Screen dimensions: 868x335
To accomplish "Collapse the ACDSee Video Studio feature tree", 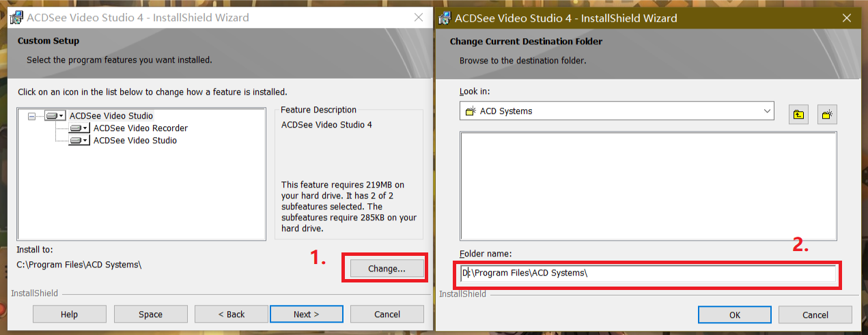I will pyautogui.click(x=31, y=117).
